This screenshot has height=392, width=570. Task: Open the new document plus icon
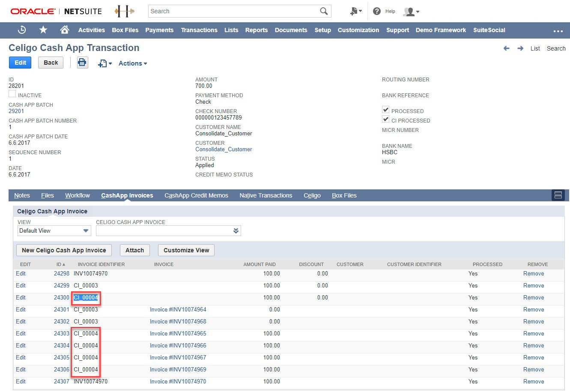click(104, 63)
